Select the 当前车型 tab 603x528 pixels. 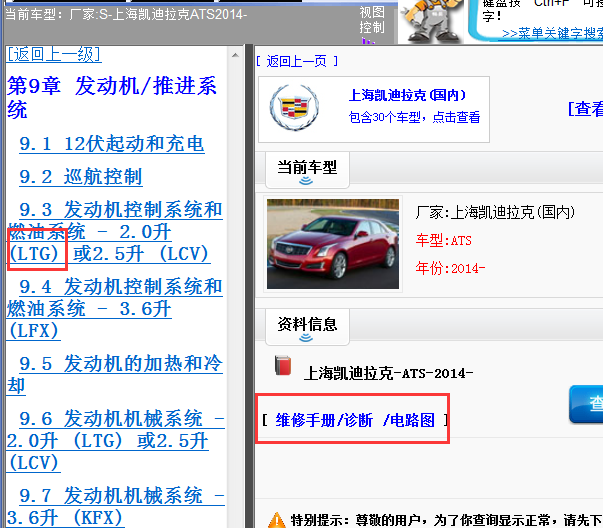click(307, 170)
